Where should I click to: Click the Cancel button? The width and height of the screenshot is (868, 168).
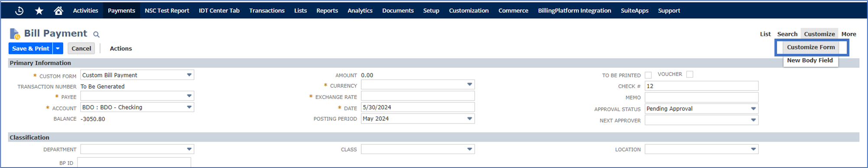click(x=81, y=48)
